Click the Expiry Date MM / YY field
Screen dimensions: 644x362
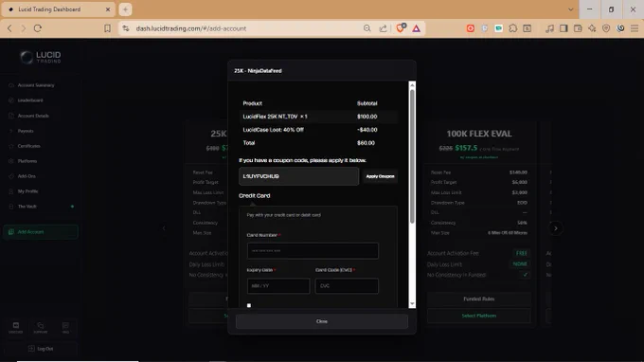278,286
